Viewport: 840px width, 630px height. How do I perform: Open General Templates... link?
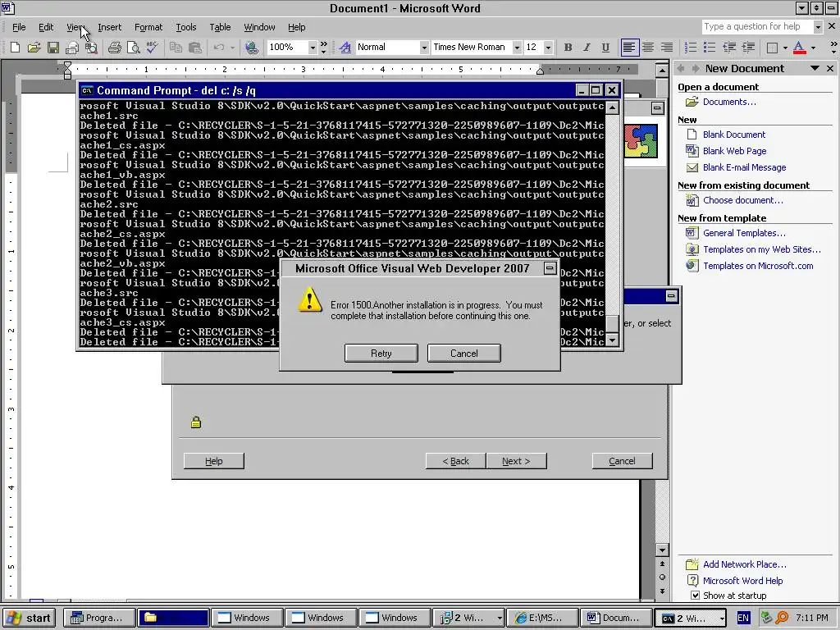(x=744, y=233)
